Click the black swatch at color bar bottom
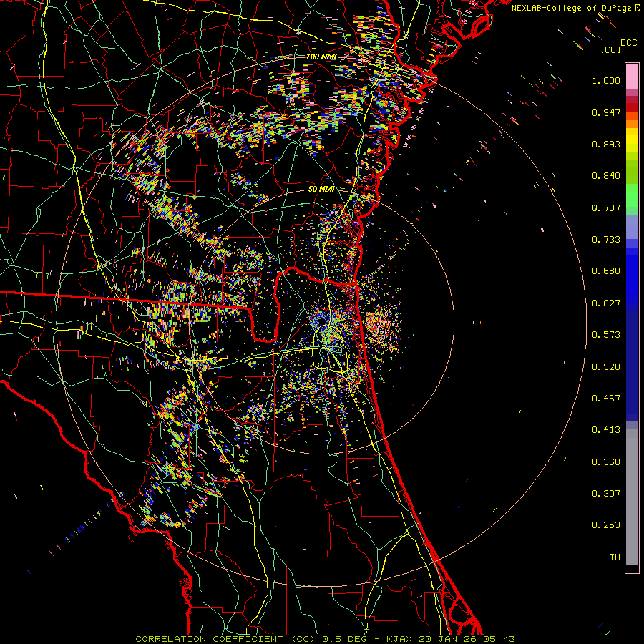The width and height of the screenshot is (644, 644). coord(632,569)
